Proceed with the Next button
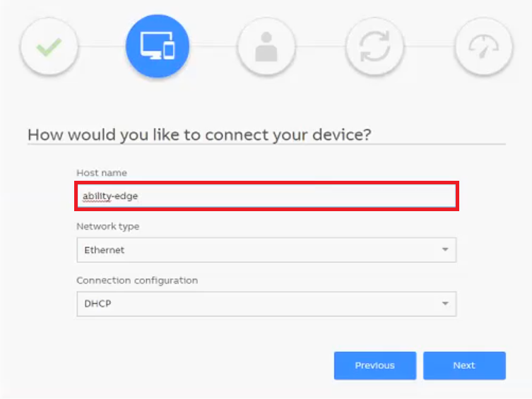 point(464,365)
